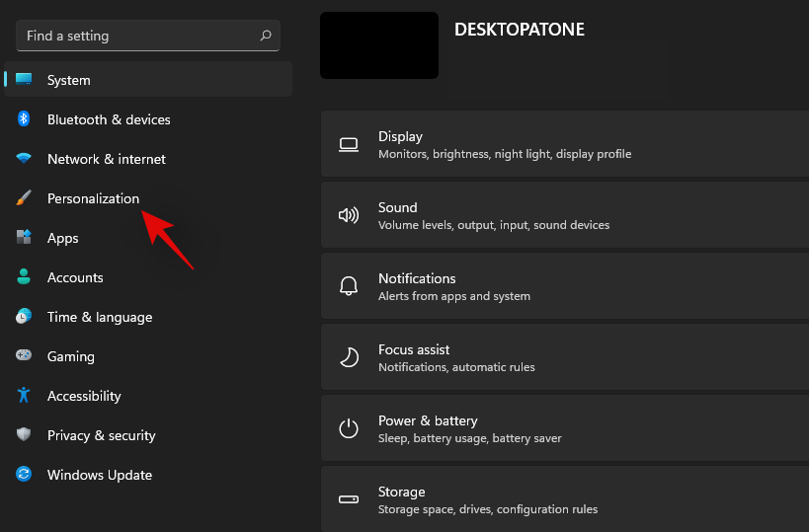Open Power & battery settings
The image size is (809, 532).
pyautogui.click(x=565, y=428)
